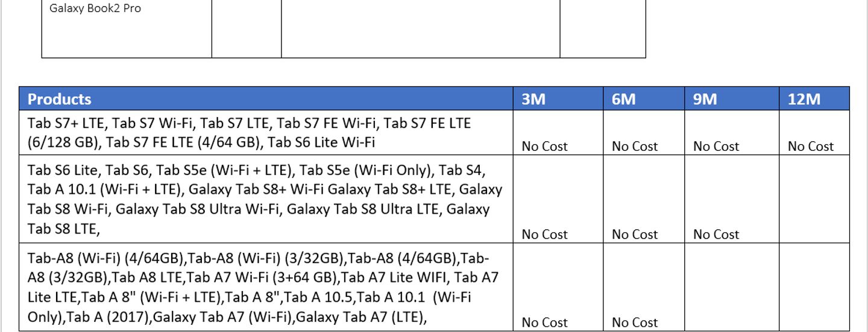Click the "Galaxy Book2 Pro" cell text
The image size is (868, 332).
(95, 9)
